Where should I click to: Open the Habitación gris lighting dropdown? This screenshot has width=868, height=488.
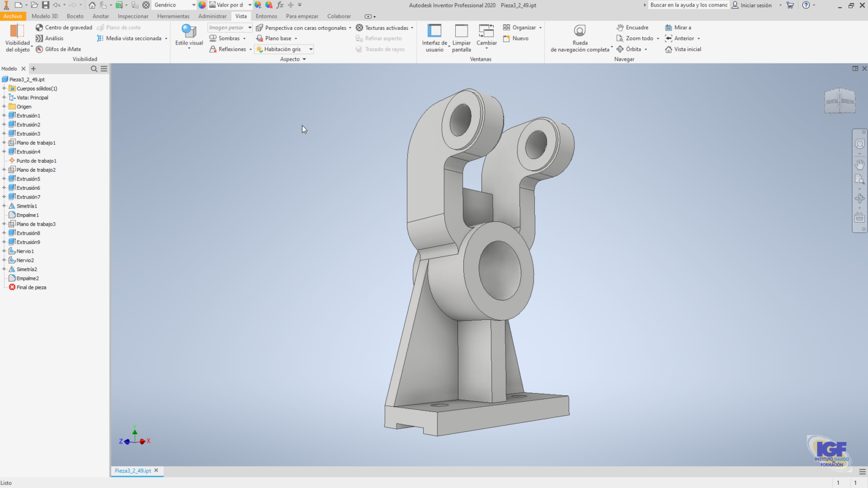point(311,49)
